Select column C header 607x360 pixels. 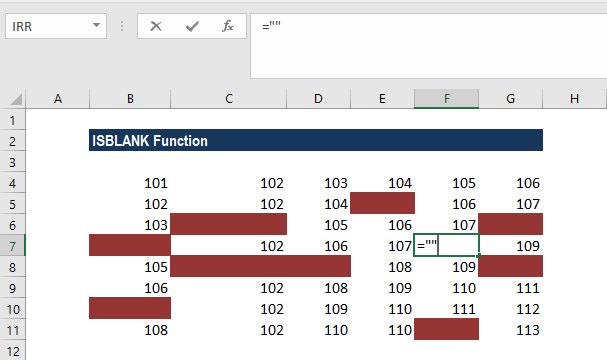point(229,99)
